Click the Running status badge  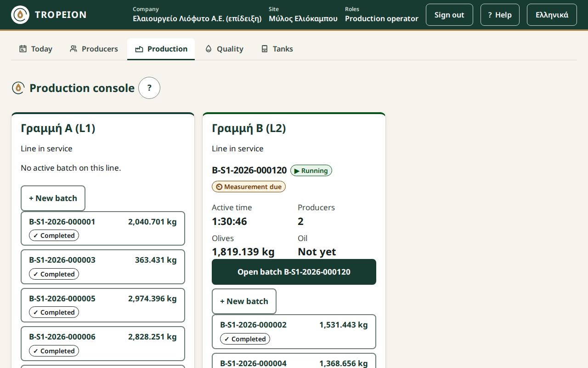coord(311,171)
